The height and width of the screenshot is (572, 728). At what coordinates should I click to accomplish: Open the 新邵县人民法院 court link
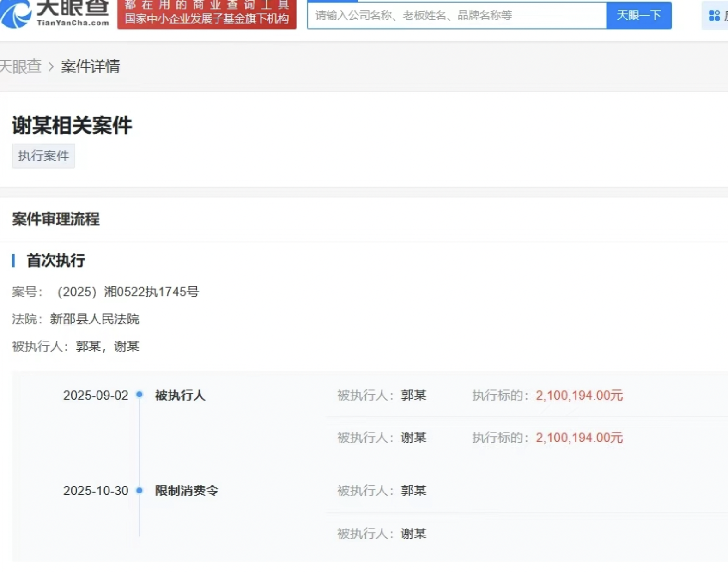(x=95, y=319)
